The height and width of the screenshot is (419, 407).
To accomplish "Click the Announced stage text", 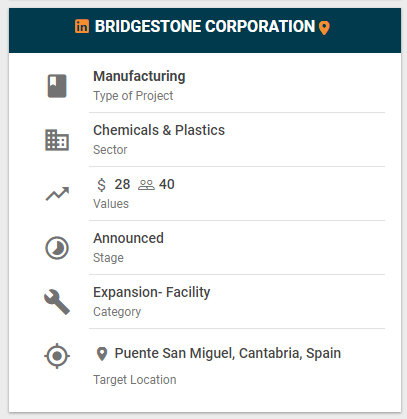I will pyautogui.click(x=128, y=238).
